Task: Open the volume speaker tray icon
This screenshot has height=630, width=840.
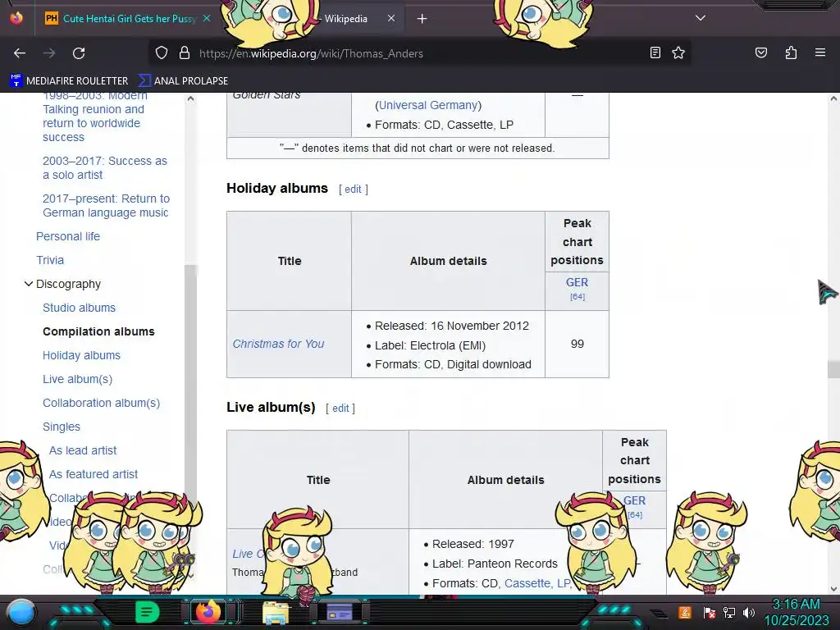Action: pyautogui.click(x=748, y=612)
